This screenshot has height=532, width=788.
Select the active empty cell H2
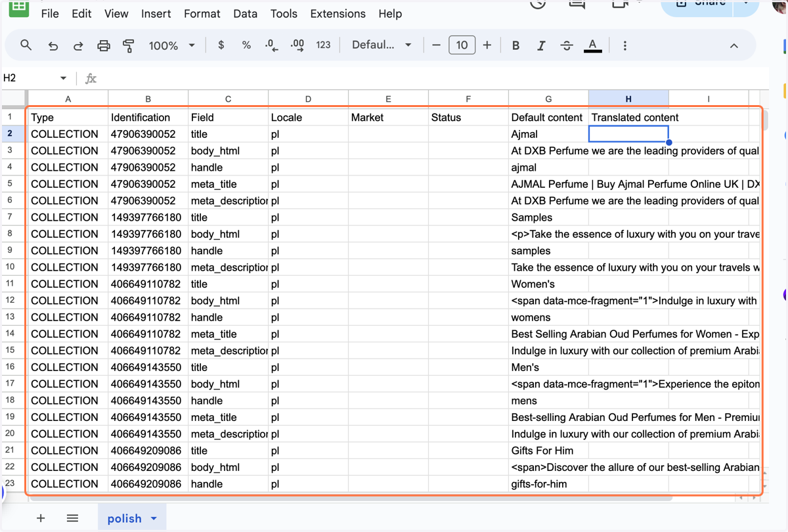click(628, 134)
